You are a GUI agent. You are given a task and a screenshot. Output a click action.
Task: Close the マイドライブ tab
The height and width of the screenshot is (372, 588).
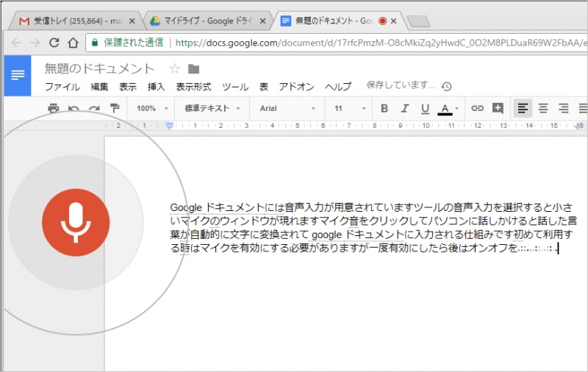[263, 21]
